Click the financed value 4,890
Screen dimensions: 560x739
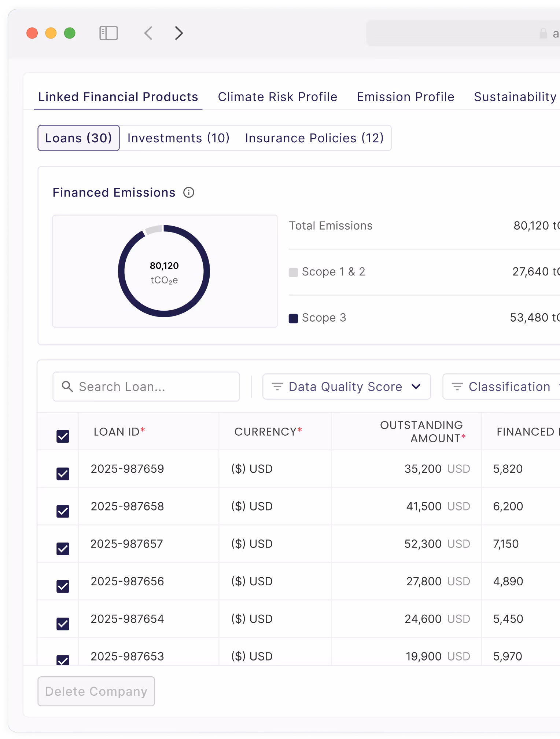[508, 581]
